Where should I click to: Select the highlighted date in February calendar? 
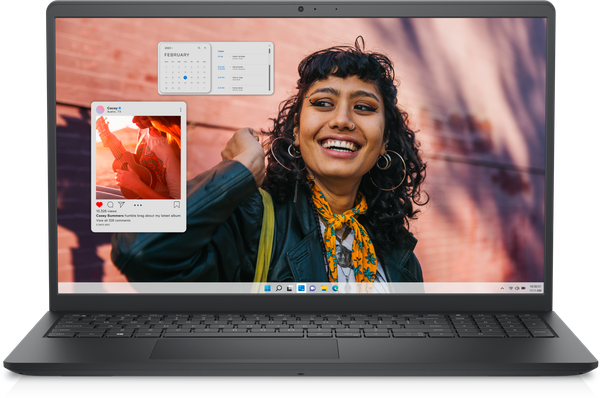185,77
